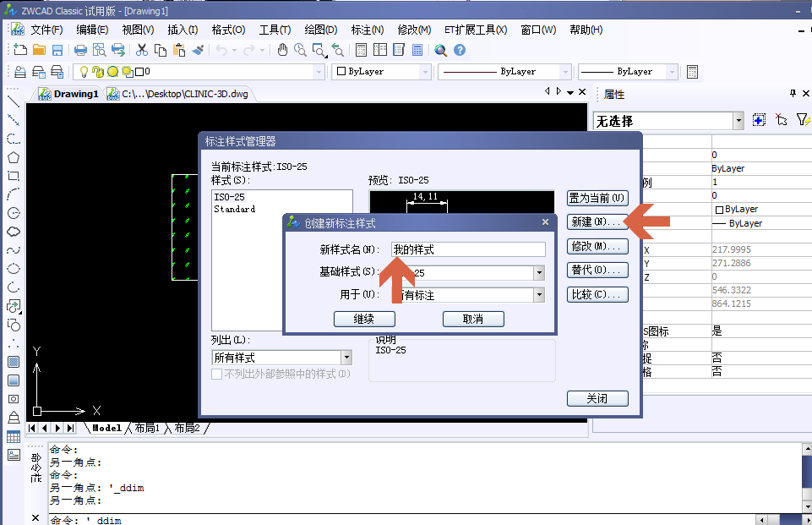This screenshot has width=812, height=525.
Task: Click the Match Properties brush icon
Action: click(x=197, y=49)
